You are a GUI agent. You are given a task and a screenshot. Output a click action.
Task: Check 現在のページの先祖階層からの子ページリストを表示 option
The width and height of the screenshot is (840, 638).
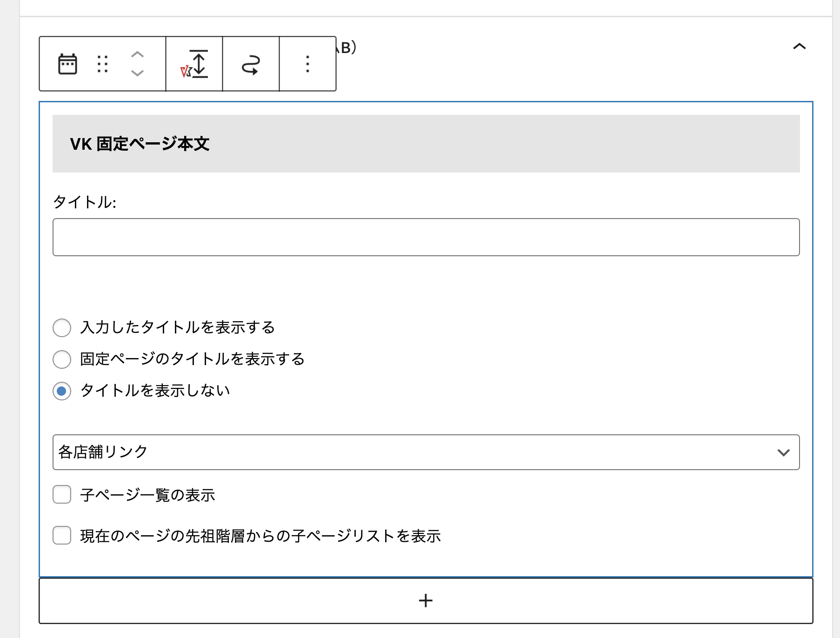[x=62, y=535]
